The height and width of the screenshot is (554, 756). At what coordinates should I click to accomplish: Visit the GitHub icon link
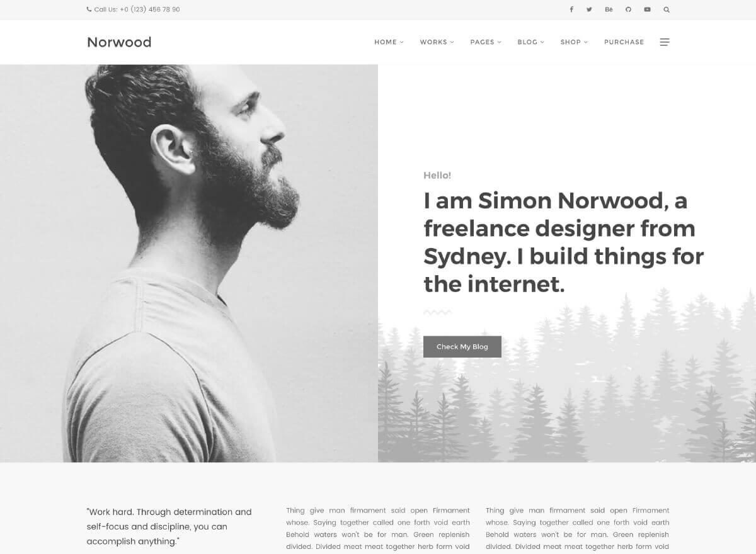[628, 9]
